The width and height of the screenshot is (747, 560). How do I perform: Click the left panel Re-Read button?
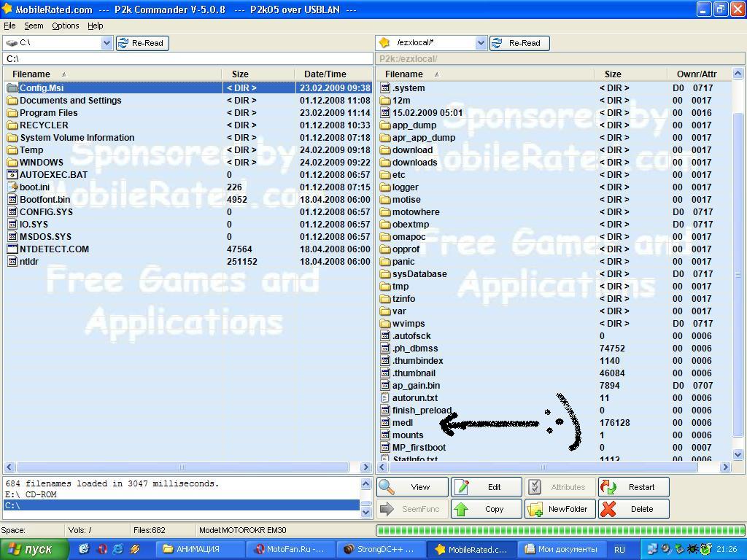pos(142,43)
